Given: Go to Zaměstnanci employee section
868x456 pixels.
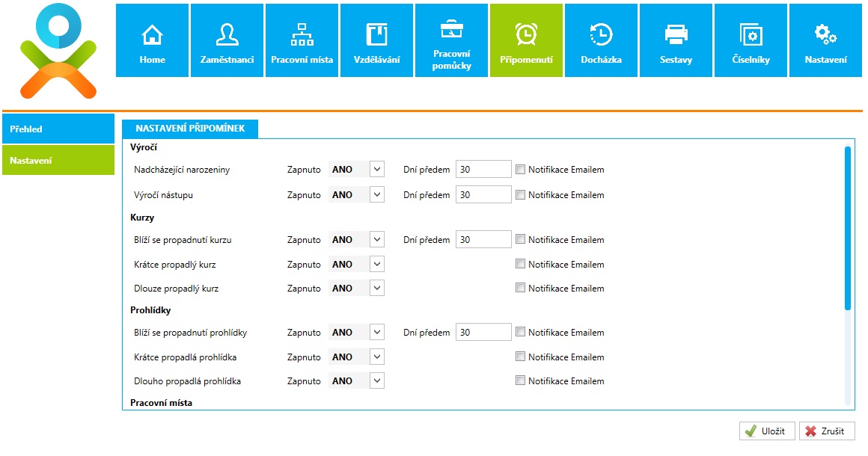Looking at the screenshot, I should pyautogui.click(x=227, y=40).
